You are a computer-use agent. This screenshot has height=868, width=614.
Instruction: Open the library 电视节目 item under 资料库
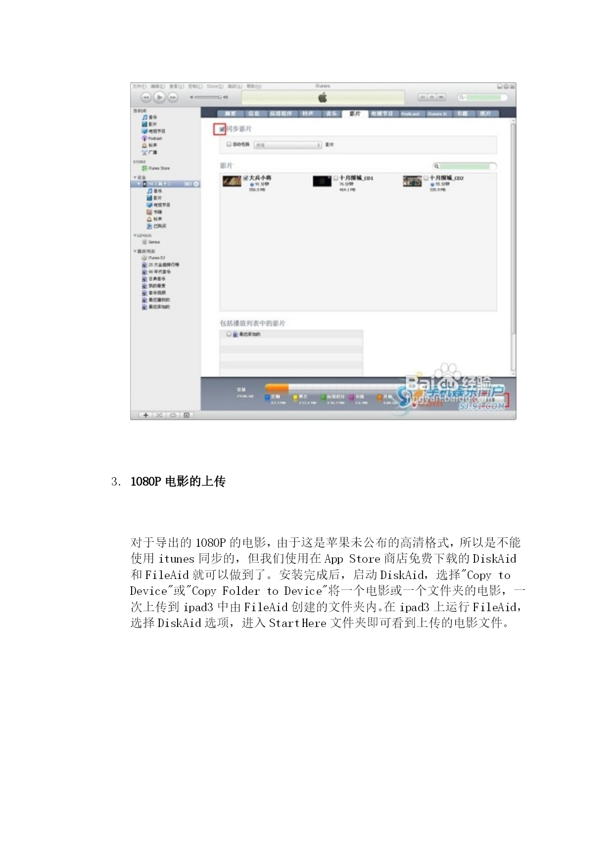[154, 131]
